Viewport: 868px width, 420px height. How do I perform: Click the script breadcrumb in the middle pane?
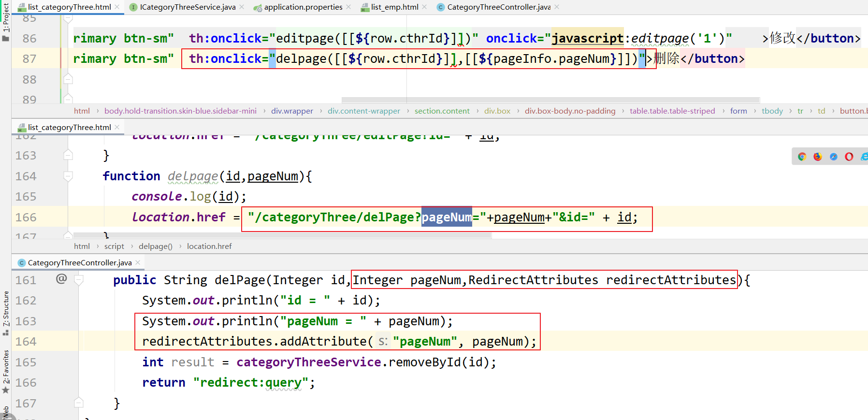[114, 246]
